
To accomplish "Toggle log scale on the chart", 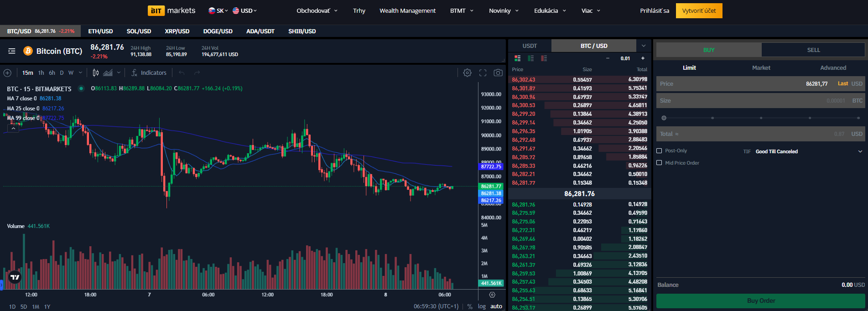I will [482, 306].
